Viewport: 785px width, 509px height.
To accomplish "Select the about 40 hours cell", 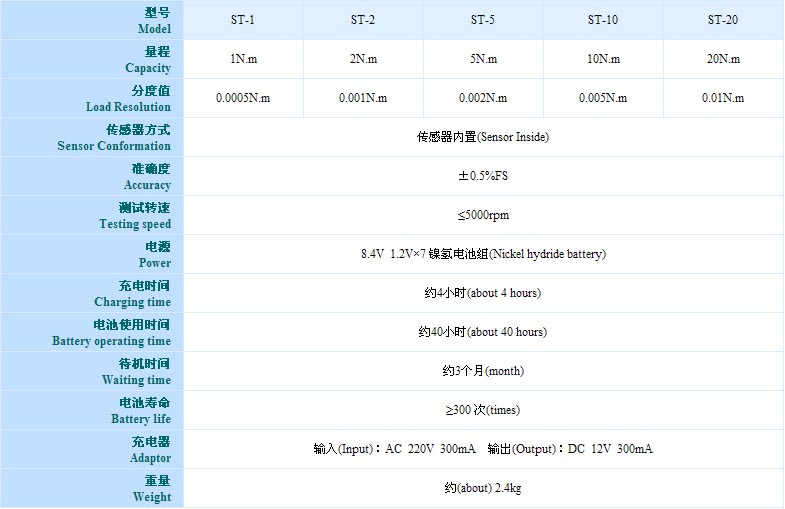I will (483, 332).
